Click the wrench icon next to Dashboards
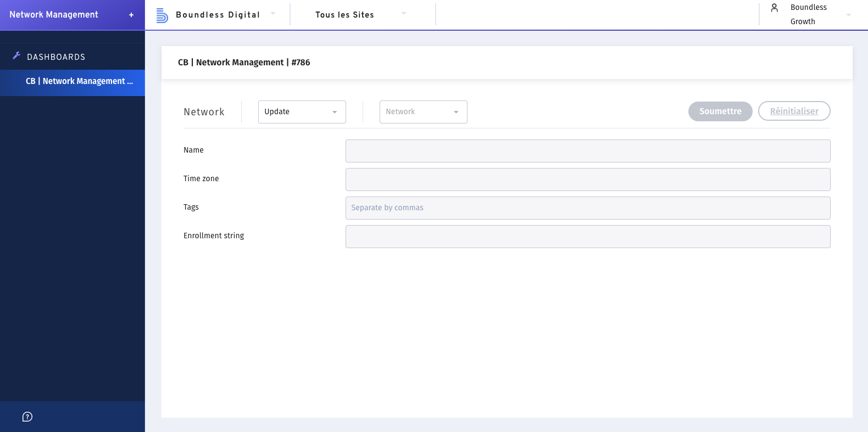This screenshot has height=432, width=868. [x=16, y=55]
